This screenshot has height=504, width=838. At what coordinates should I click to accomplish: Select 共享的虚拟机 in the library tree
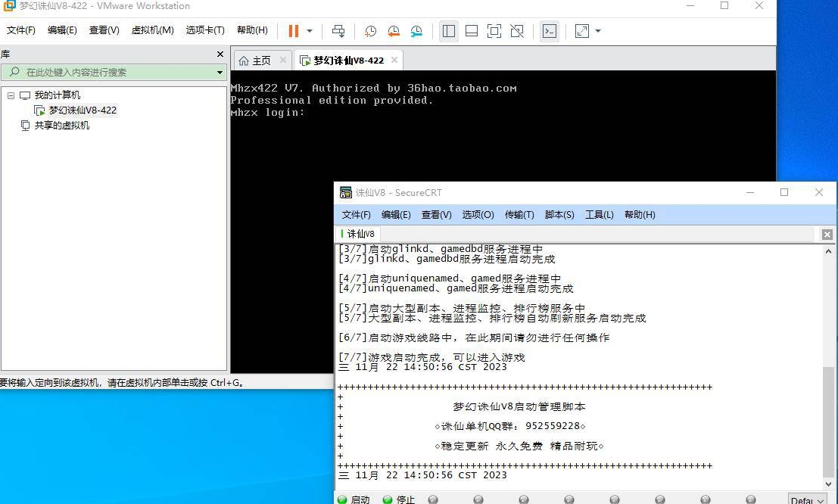62,126
